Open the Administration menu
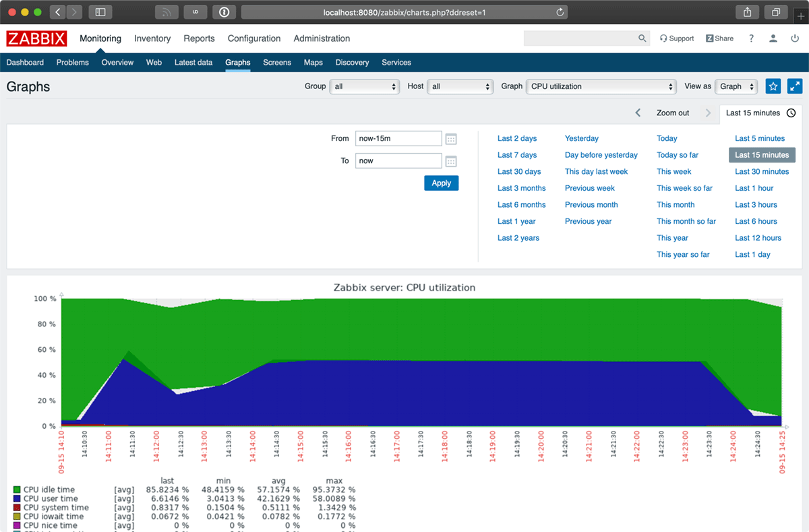 (322, 38)
